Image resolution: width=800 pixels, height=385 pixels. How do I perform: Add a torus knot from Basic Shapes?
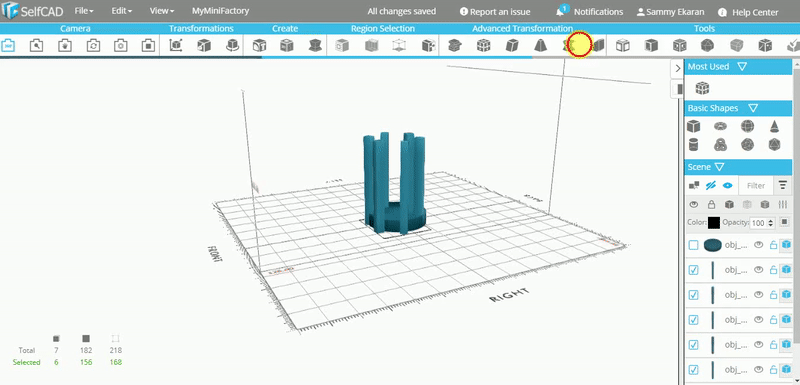coord(720,144)
